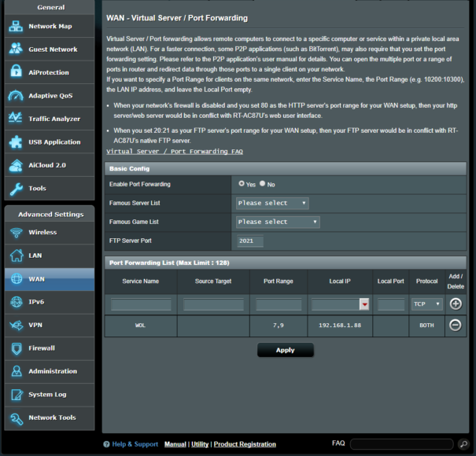
Task: Open the Utility link
Action: pyautogui.click(x=200, y=444)
